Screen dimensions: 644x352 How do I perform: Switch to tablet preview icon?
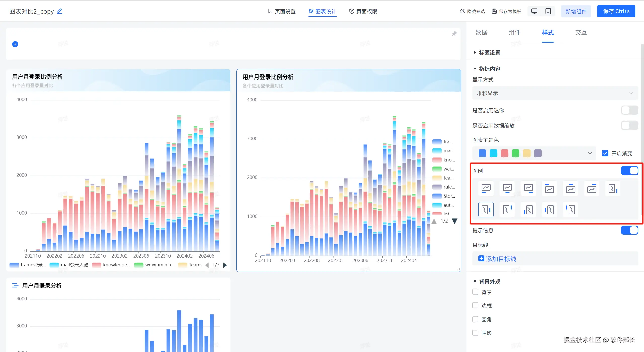tap(548, 11)
